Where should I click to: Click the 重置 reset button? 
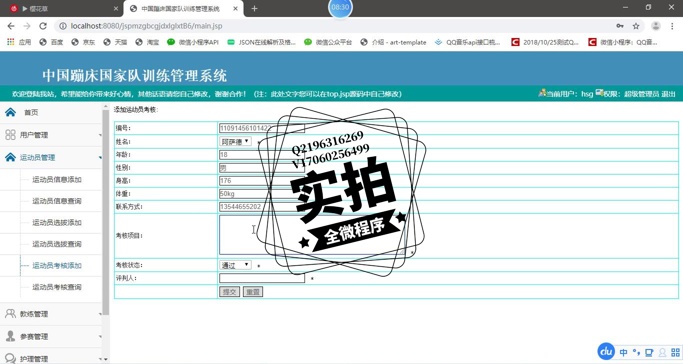[x=253, y=292]
